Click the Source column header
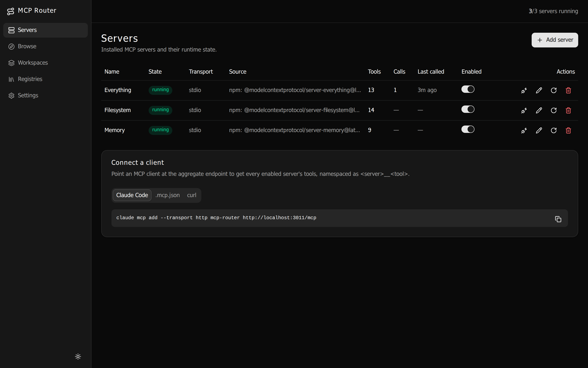This screenshot has width=588, height=368. [x=238, y=72]
